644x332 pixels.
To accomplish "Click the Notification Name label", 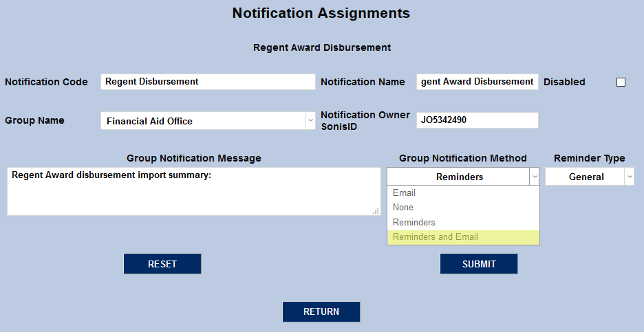I will (363, 82).
